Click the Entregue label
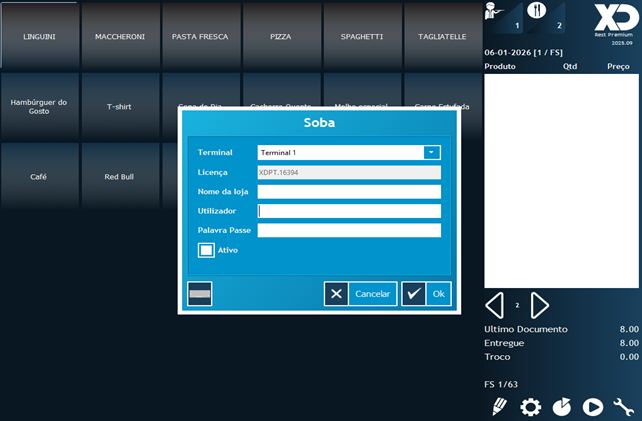 [x=504, y=343]
